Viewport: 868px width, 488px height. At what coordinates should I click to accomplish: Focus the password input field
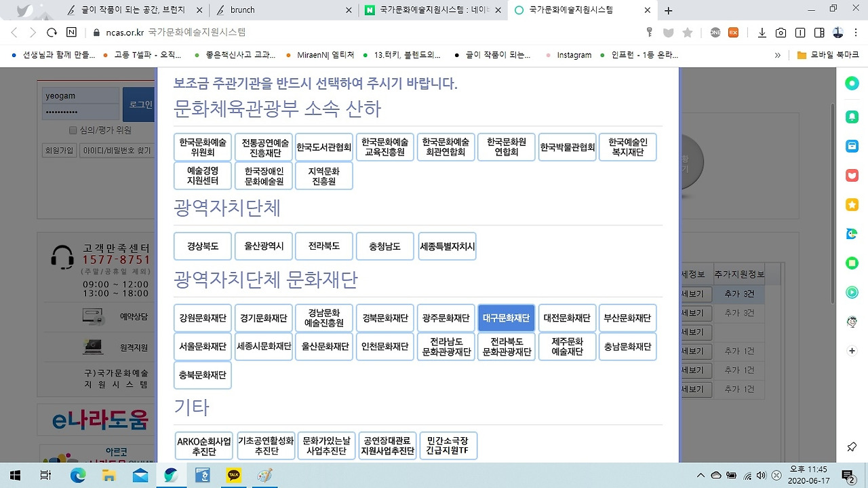click(80, 112)
